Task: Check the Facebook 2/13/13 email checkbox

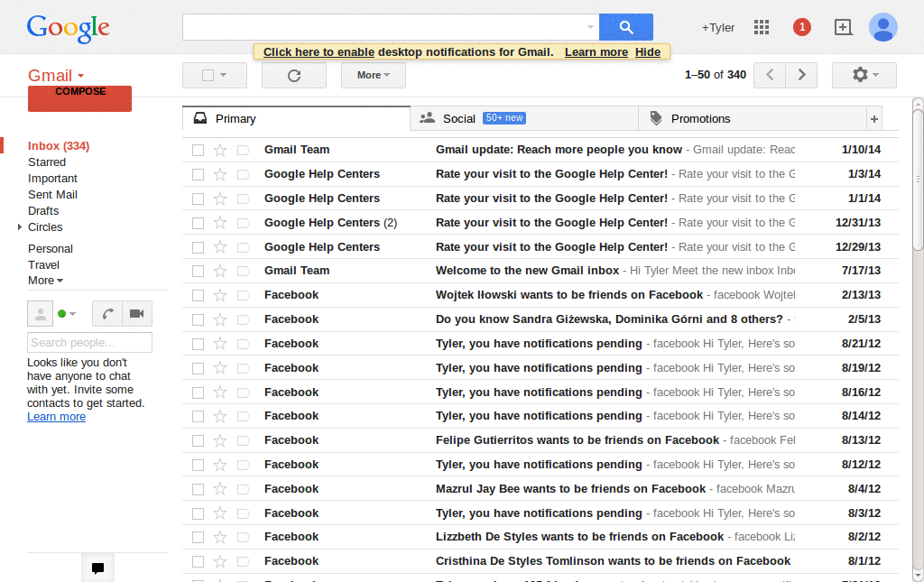Action: 198,295
